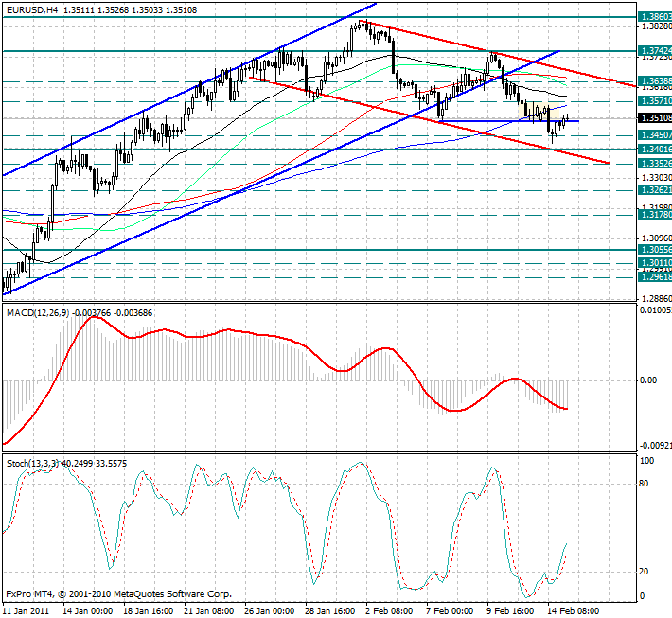This screenshot has width=672, height=618.
Task: Click the 9 Feb 16:00 time label
Action: click(510, 610)
